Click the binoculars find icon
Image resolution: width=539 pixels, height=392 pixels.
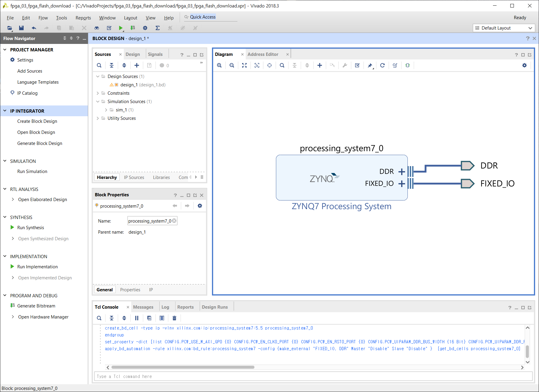coord(97,28)
